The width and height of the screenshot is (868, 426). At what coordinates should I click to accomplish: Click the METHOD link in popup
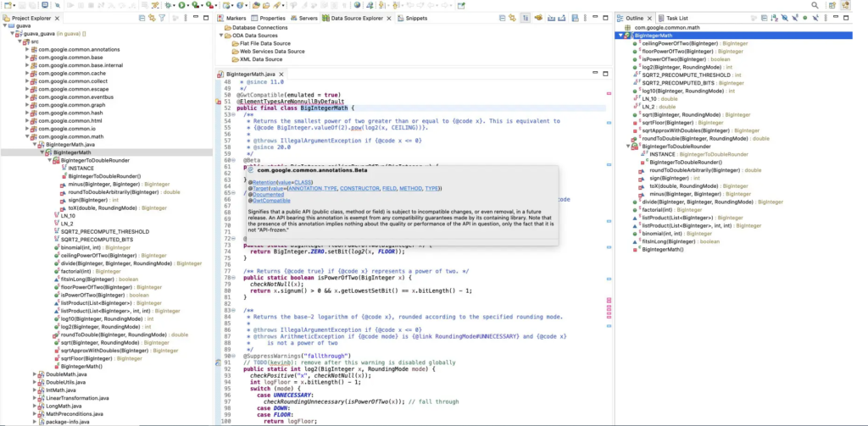point(411,188)
